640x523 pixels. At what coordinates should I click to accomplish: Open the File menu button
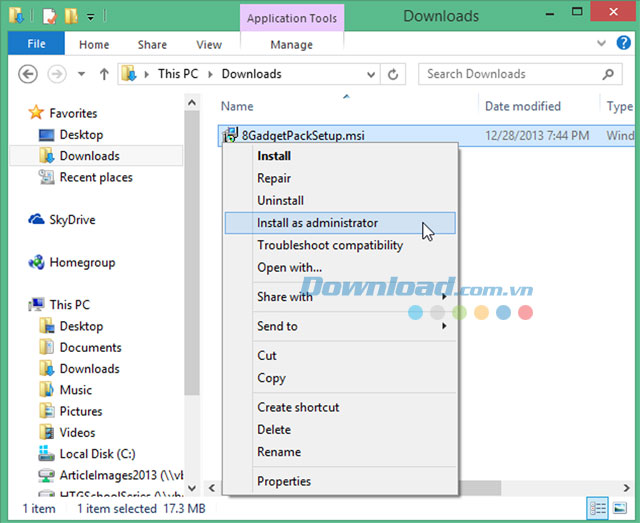[x=36, y=45]
